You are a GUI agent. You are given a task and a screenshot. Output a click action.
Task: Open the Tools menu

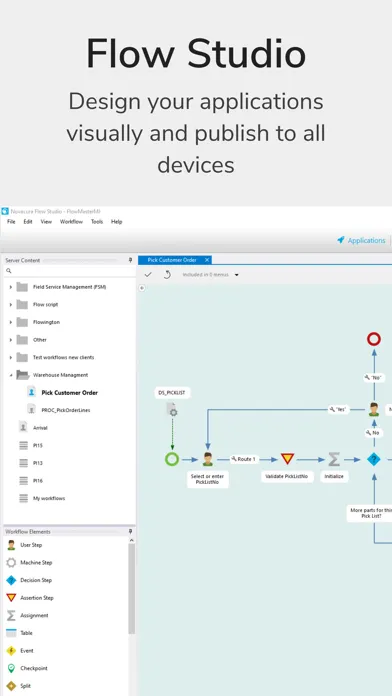pyautogui.click(x=97, y=221)
